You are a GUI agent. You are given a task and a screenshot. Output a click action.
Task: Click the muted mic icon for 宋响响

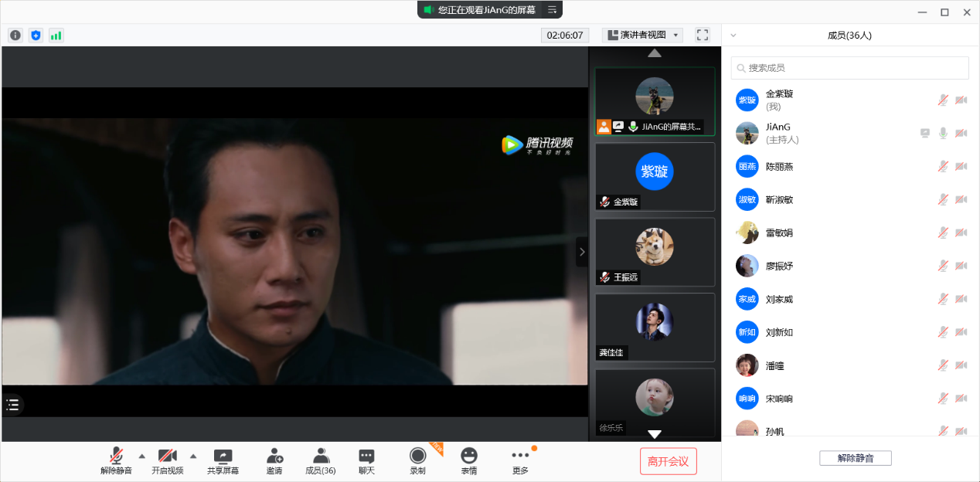[943, 399]
